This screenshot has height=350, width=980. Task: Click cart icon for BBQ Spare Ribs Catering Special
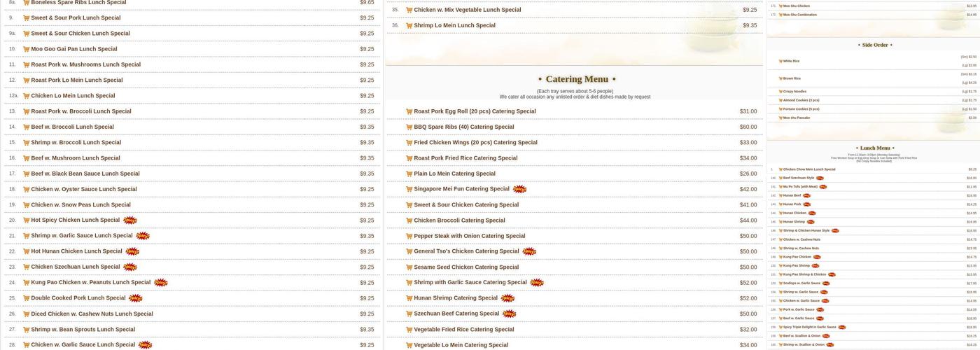click(x=409, y=127)
